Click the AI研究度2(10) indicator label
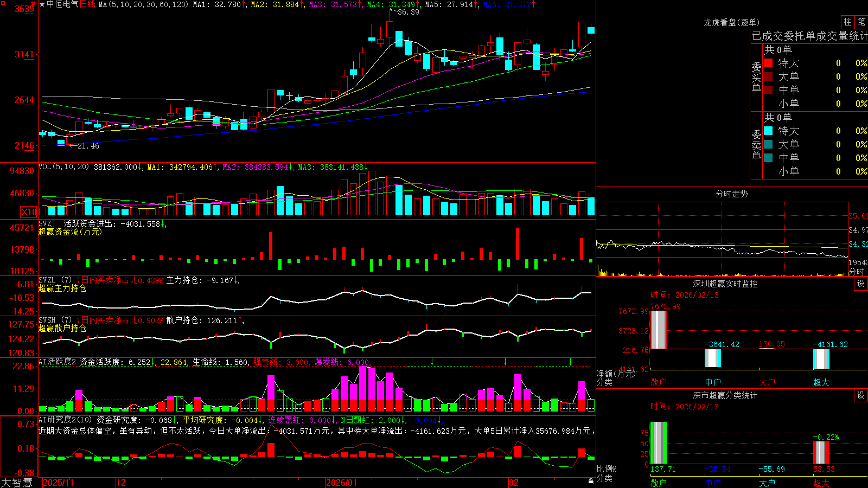 coord(65,420)
